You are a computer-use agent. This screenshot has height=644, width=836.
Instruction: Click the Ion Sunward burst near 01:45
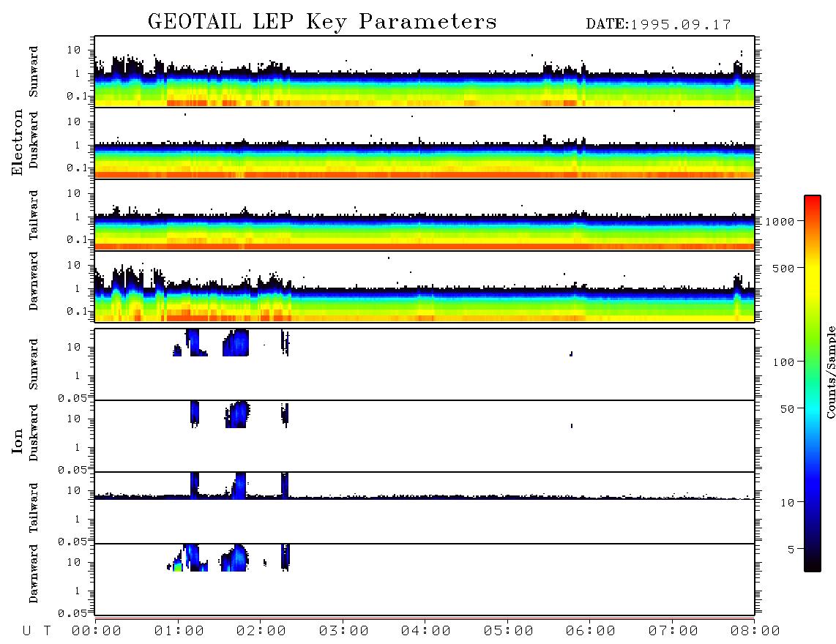click(x=236, y=342)
